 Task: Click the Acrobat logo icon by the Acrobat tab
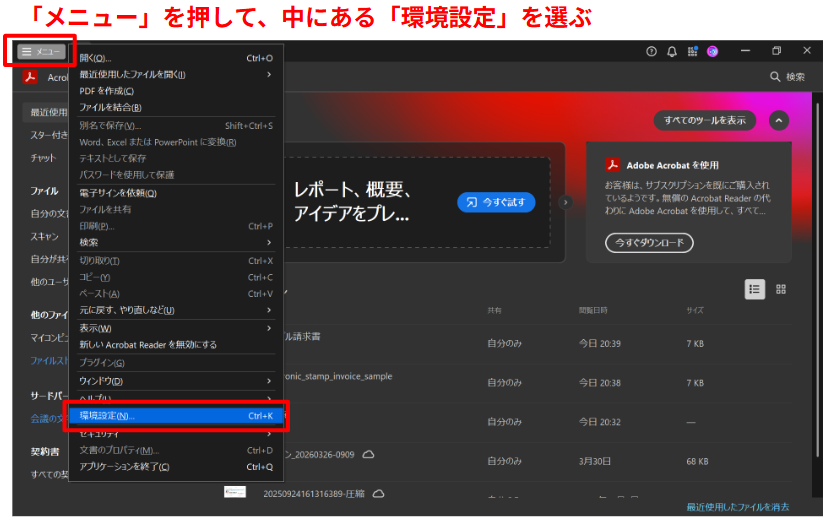click(30, 77)
